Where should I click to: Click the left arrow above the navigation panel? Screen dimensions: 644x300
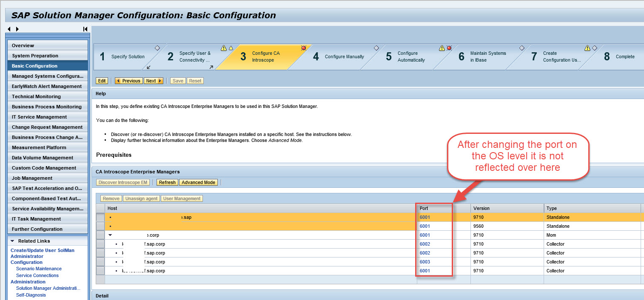pyautogui.click(x=9, y=29)
